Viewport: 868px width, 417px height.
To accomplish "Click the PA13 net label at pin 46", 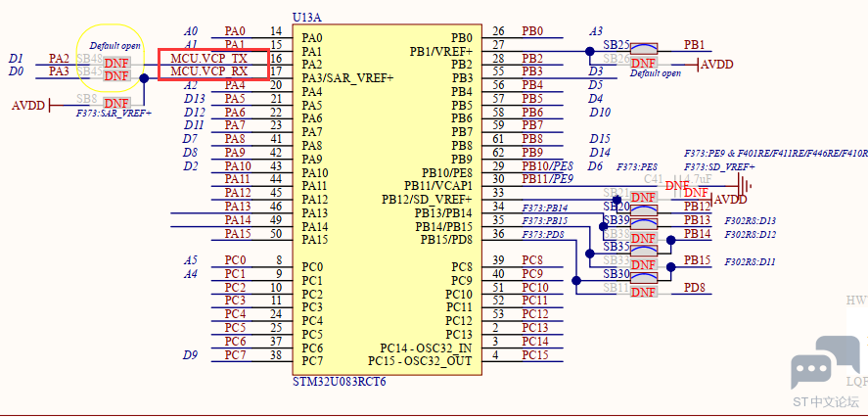I will pos(238,207).
